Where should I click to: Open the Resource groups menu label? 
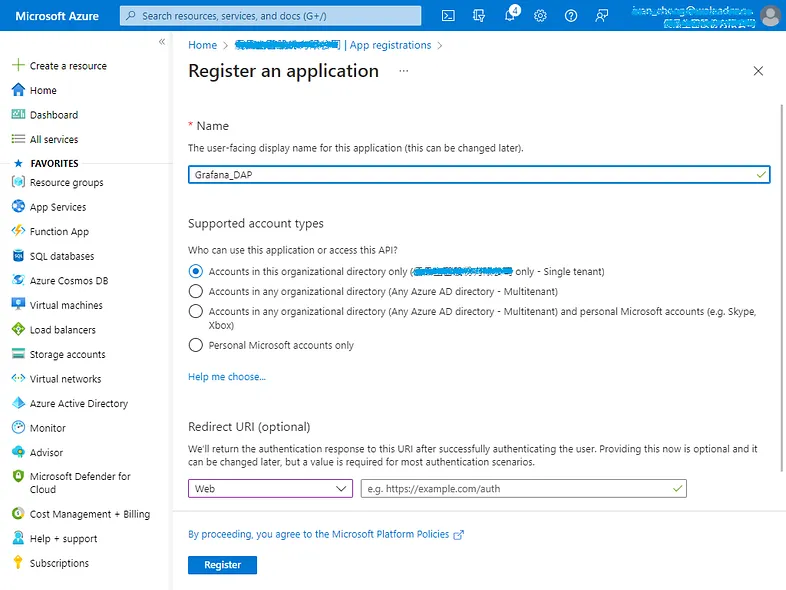[67, 182]
